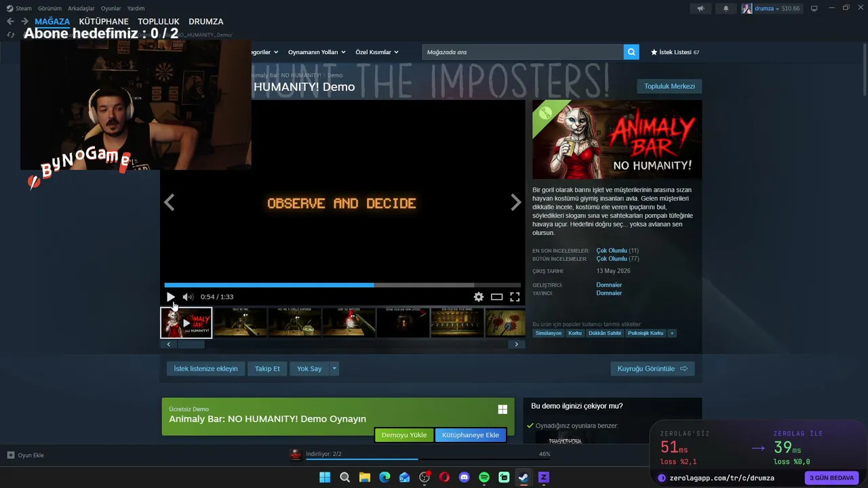
Task: Click Topluluk Merkezi button
Action: pyautogui.click(x=669, y=86)
